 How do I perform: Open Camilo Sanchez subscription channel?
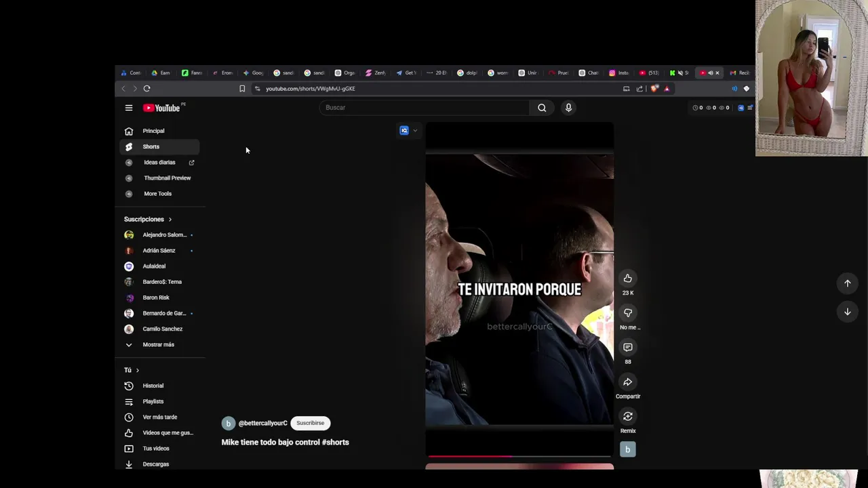tap(159, 329)
